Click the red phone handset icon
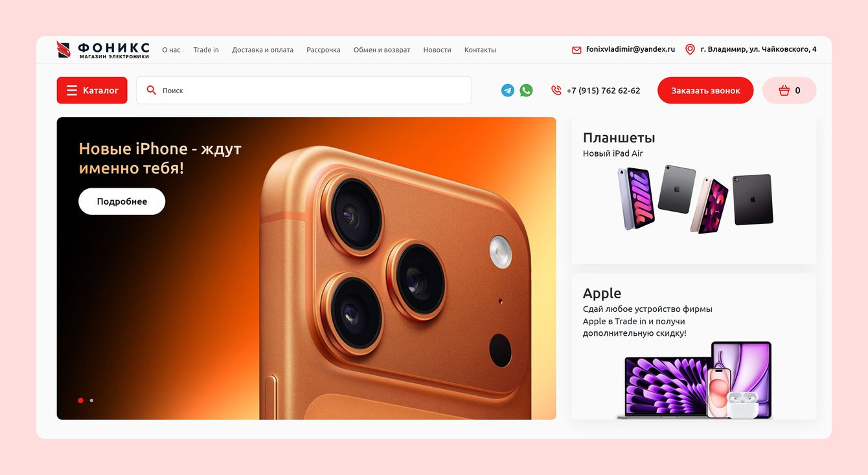Viewport: 868px width, 475px height. tap(556, 91)
